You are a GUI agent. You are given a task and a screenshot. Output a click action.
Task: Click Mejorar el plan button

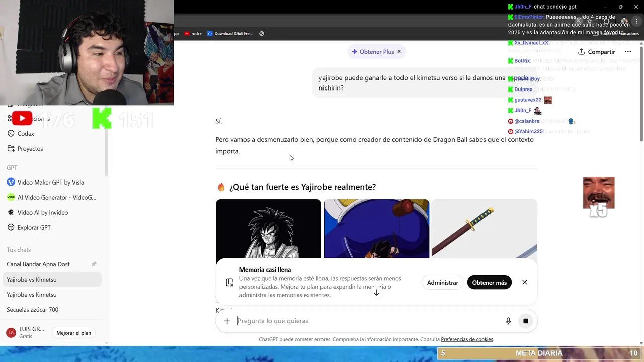(74, 333)
